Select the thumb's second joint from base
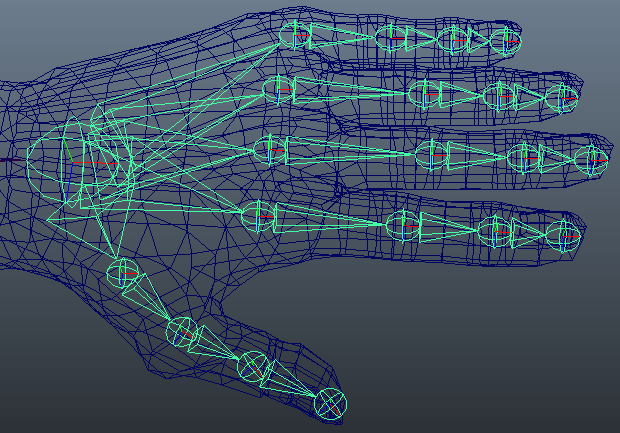 [182, 330]
